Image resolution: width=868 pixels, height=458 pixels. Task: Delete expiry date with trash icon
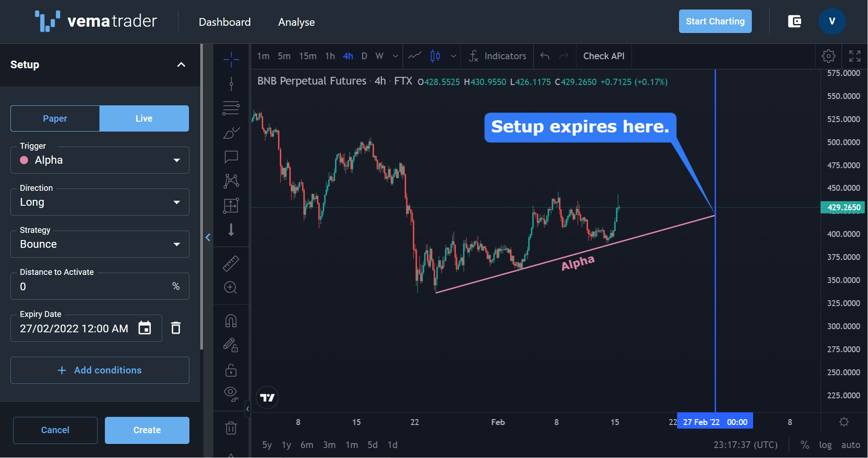tap(176, 328)
